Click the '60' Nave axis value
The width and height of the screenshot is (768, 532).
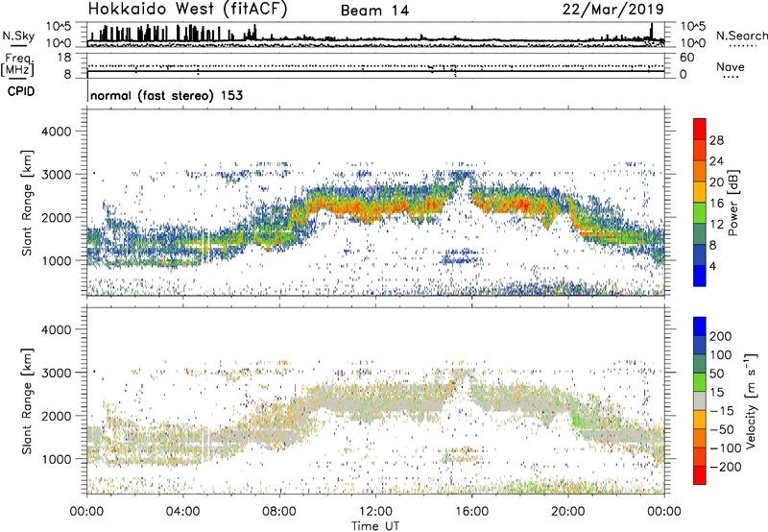pos(686,58)
